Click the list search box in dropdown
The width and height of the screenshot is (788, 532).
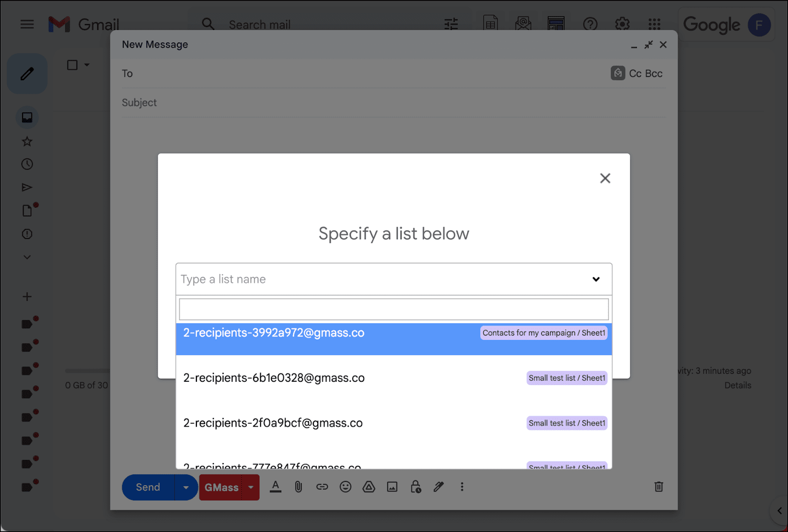coord(394,309)
